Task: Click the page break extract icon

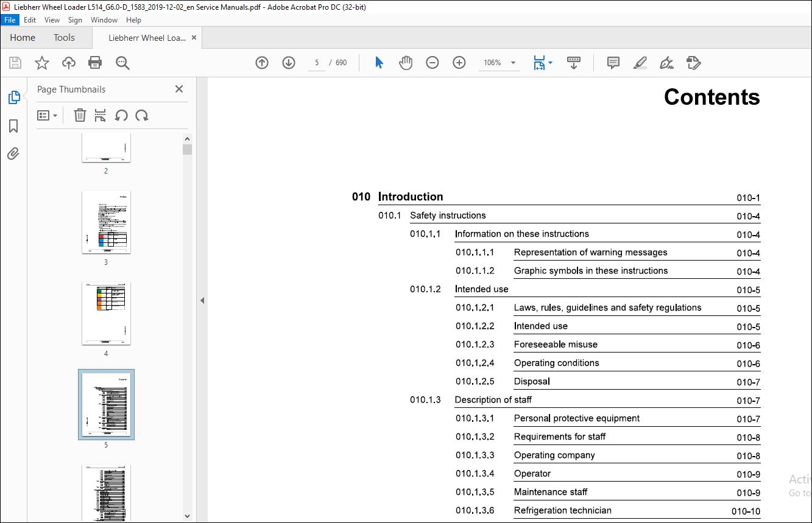Action: [101, 115]
